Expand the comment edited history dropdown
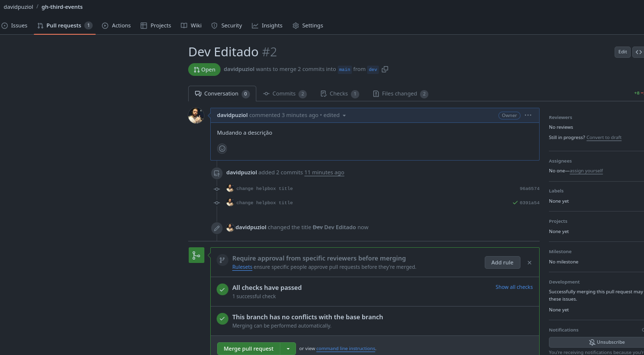The image size is (644, 355). [x=344, y=116]
